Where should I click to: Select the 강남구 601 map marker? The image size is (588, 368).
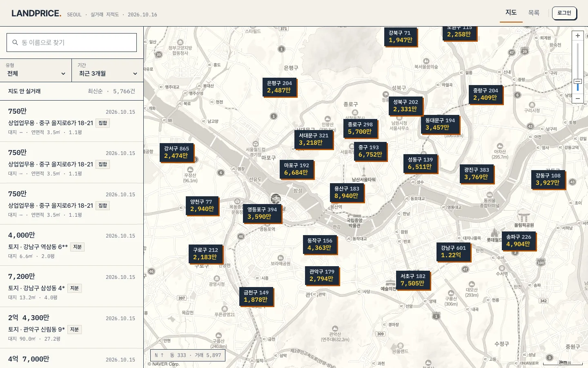click(x=453, y=251)
